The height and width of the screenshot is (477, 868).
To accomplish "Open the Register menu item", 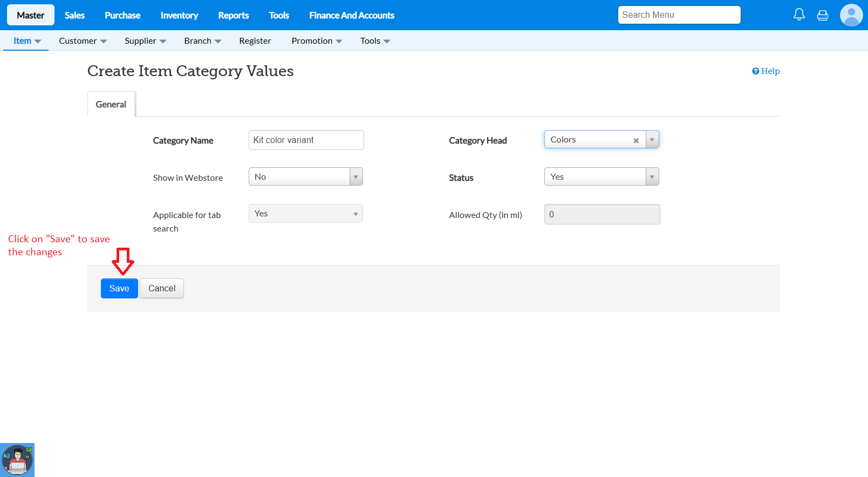I will (255, 41).
